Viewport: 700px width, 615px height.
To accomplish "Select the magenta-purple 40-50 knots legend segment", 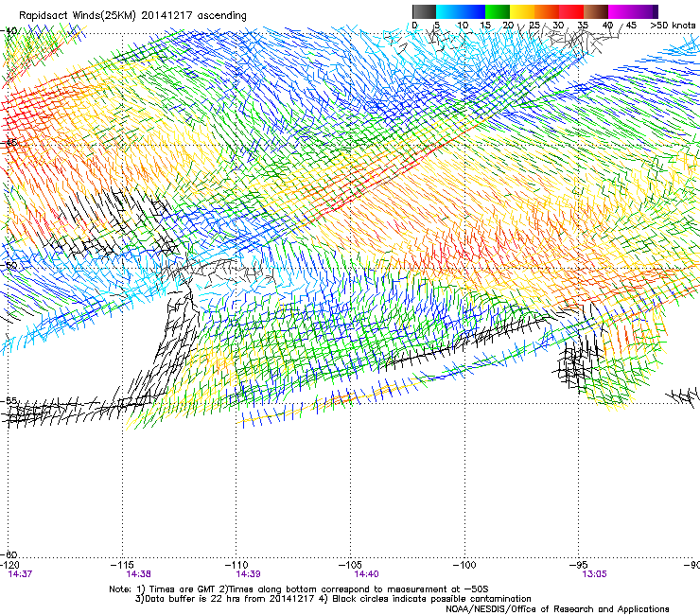I will coord(633,11).
